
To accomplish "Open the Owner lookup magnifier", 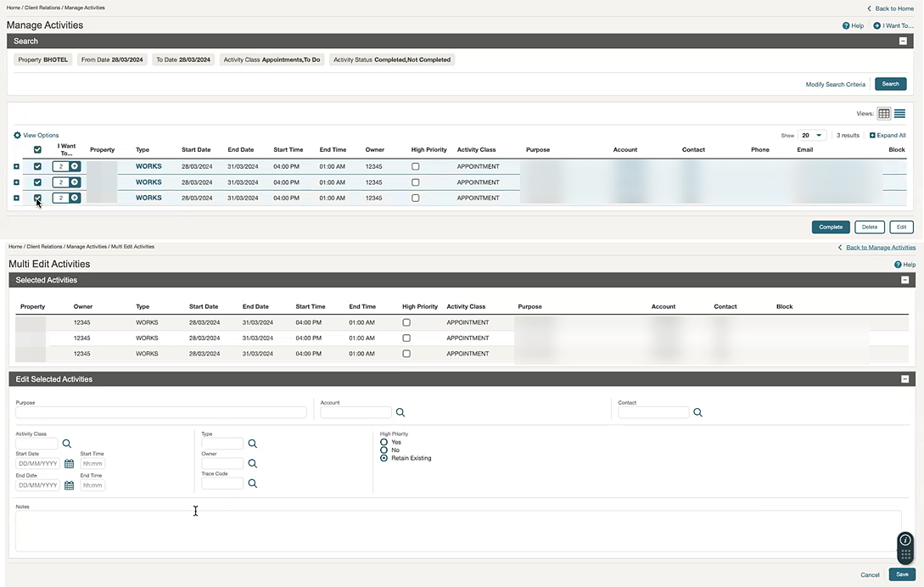I will [x=252, y=463].
